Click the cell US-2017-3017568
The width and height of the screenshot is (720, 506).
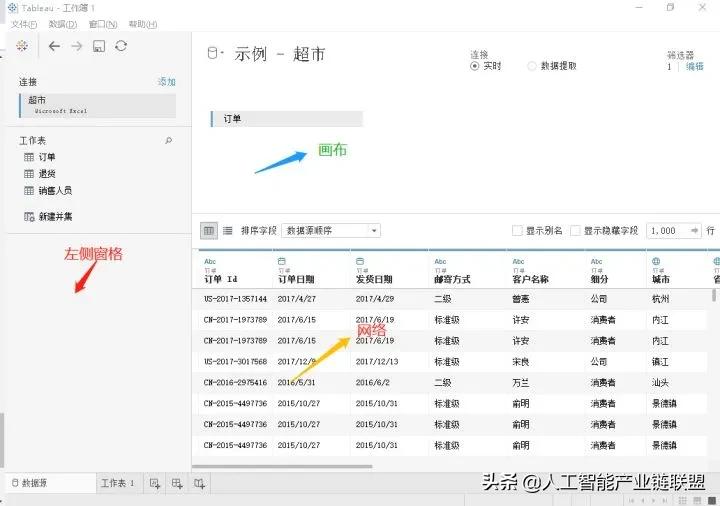(x=235, y=362)
